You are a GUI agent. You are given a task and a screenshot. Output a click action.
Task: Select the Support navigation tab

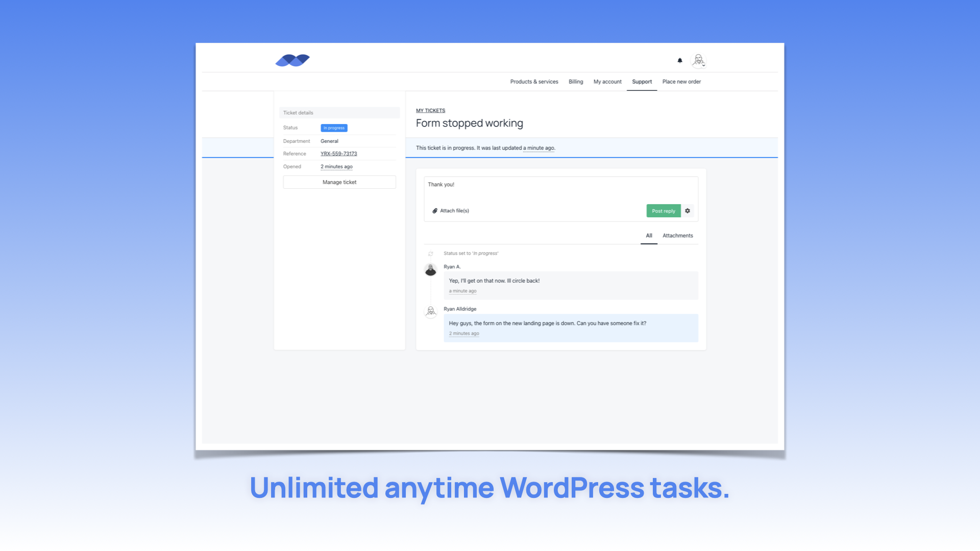(x=642, y=82)
